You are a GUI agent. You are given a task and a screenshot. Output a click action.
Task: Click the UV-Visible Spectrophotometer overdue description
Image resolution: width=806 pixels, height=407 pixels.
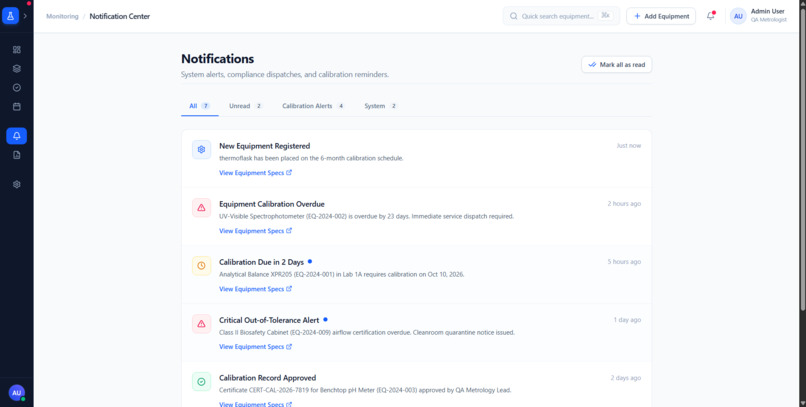(367, 216)
